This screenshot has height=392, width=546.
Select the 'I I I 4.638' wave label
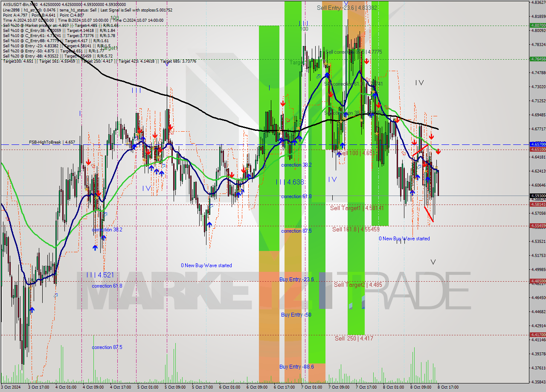290,182
